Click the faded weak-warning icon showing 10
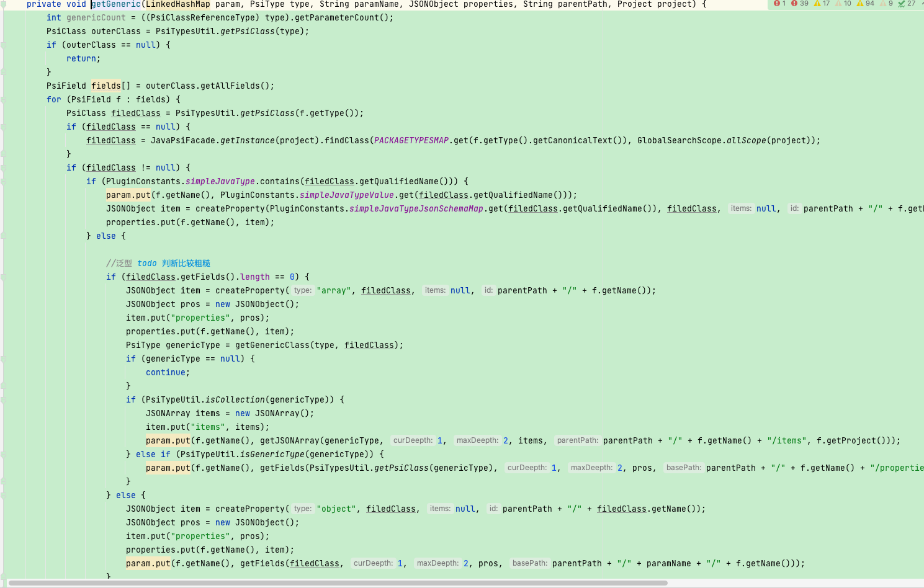This screenshot has width=924, height=588. click(x=838, y=4)
